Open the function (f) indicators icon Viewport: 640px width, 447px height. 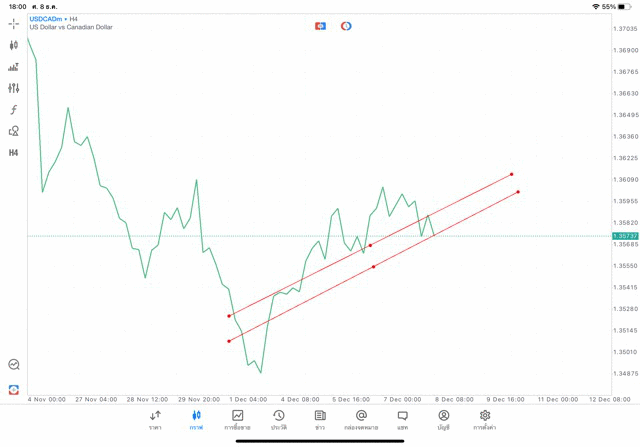14,110
